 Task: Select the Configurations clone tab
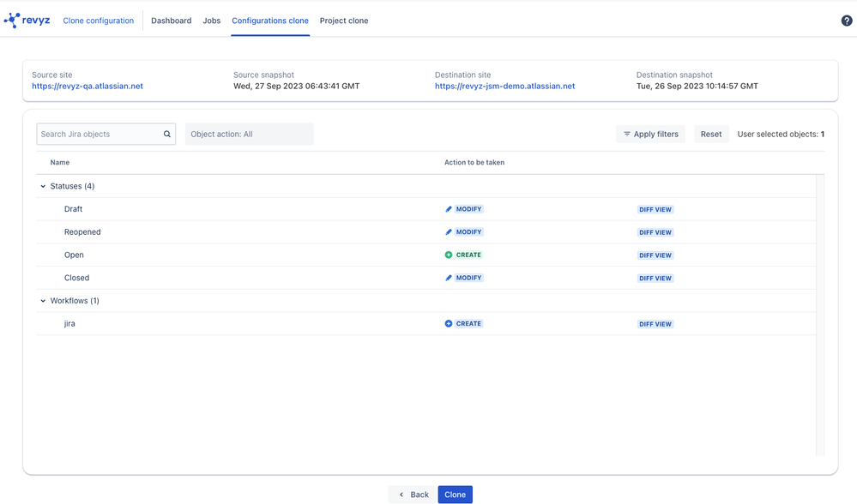pos(270,21)
